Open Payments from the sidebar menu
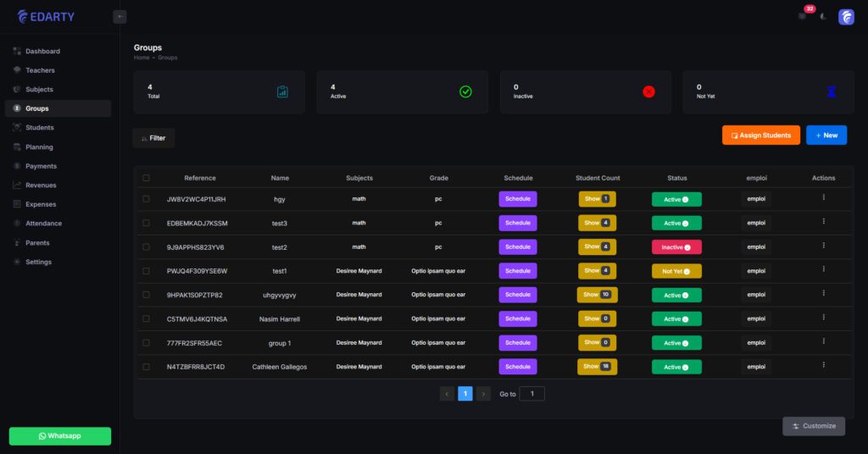 (41, 166)
